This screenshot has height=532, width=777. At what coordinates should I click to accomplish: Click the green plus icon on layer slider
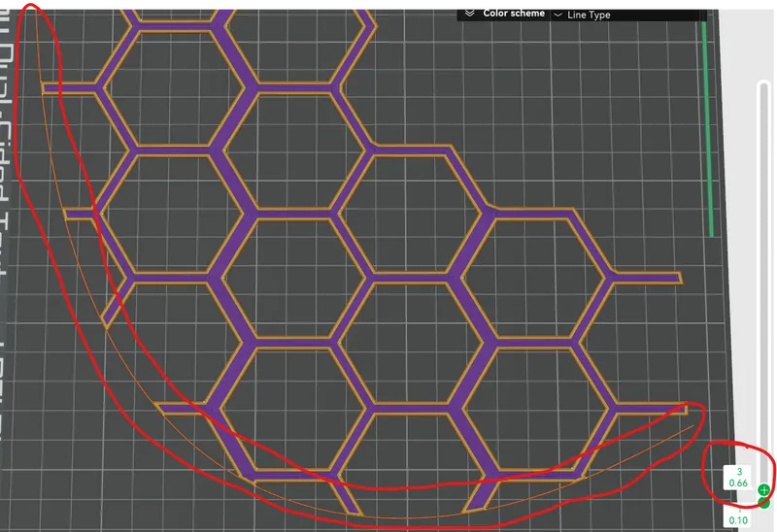(x=764, y=489)
